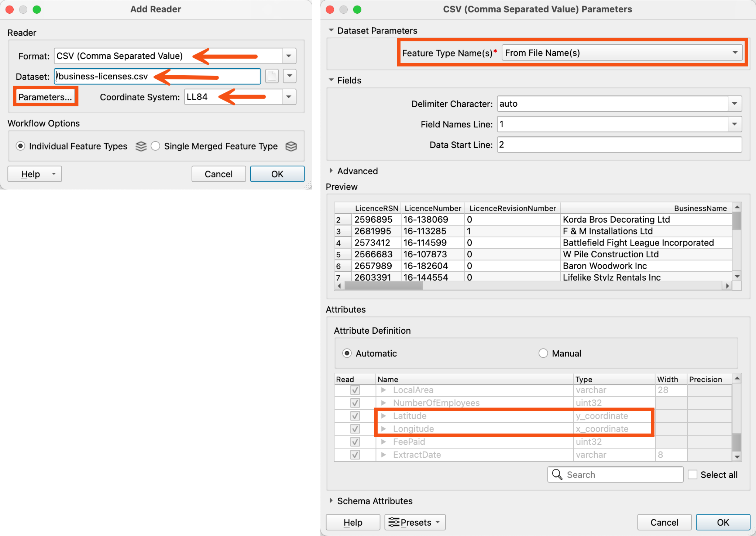This screenshot has height=536, width=756.
Task: Click the LicenceRSN column header
Action: pos(376,208)
